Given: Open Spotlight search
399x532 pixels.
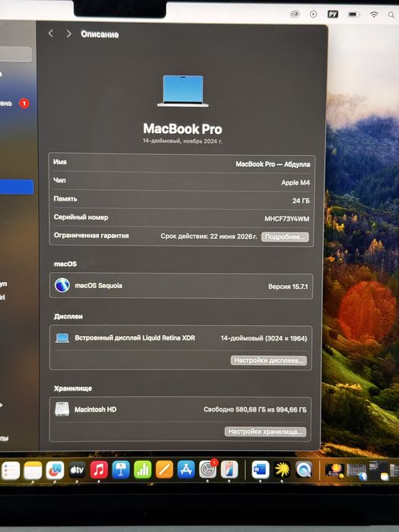Looking at the screenshot, I should tap(391, 14).
